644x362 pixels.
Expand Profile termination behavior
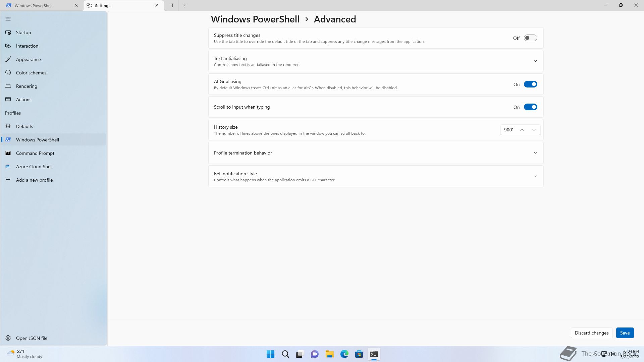[535, 153]
